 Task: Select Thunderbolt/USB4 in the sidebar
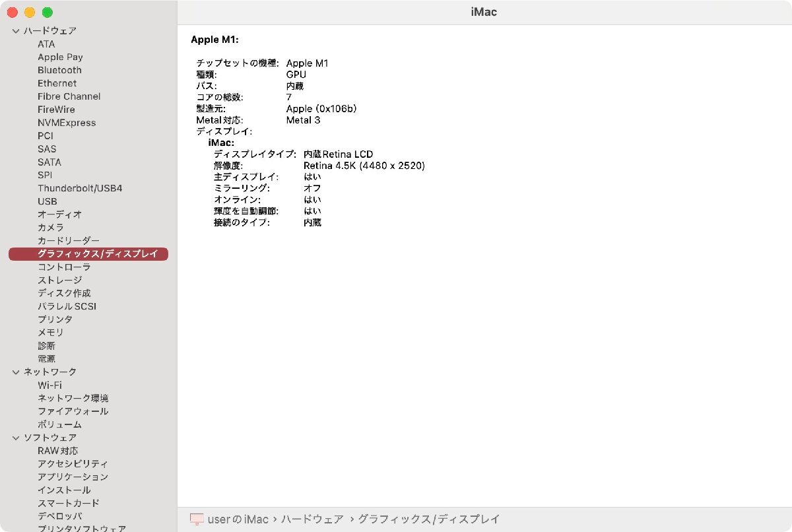[80, 188]
